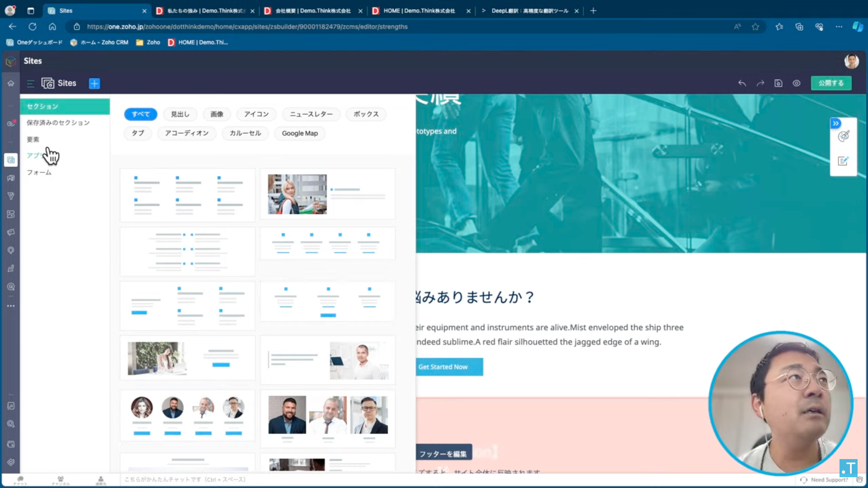Expand more options via sidebar ellipsis
The height and width of the screenshot is (488, 868).
coord(11,306)
